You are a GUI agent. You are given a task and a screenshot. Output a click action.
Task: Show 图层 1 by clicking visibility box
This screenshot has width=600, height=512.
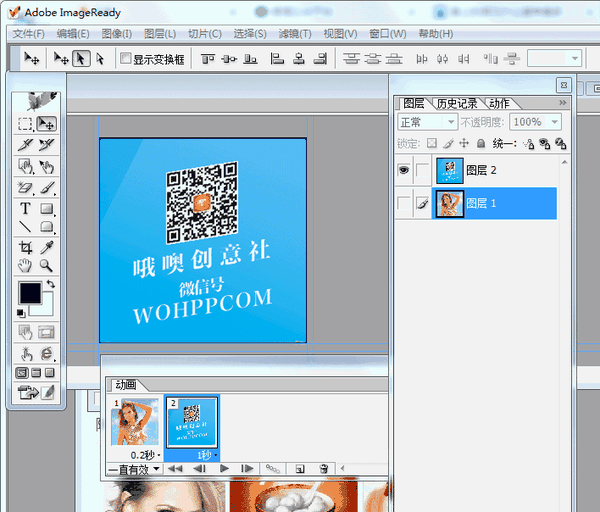(404, 203)
